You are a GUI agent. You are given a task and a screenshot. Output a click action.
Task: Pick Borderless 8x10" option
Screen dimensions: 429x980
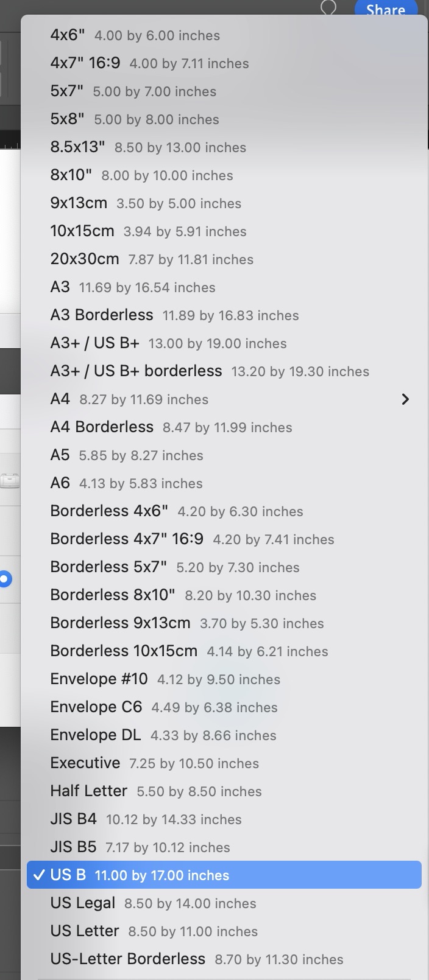tap(183, 595)
